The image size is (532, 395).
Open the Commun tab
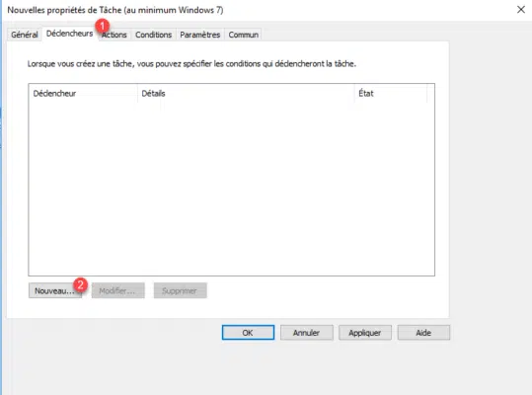(x=243, y=35)
